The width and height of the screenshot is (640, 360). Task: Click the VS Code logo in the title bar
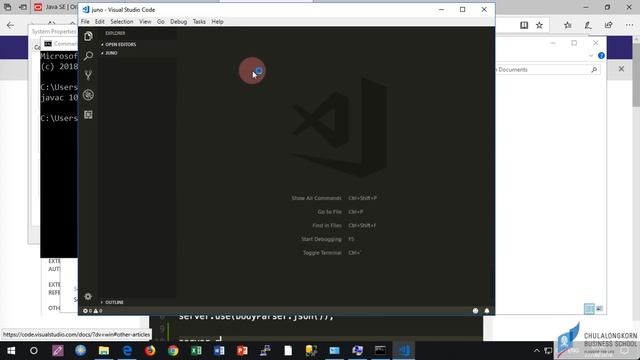click(x=86, y=9)
